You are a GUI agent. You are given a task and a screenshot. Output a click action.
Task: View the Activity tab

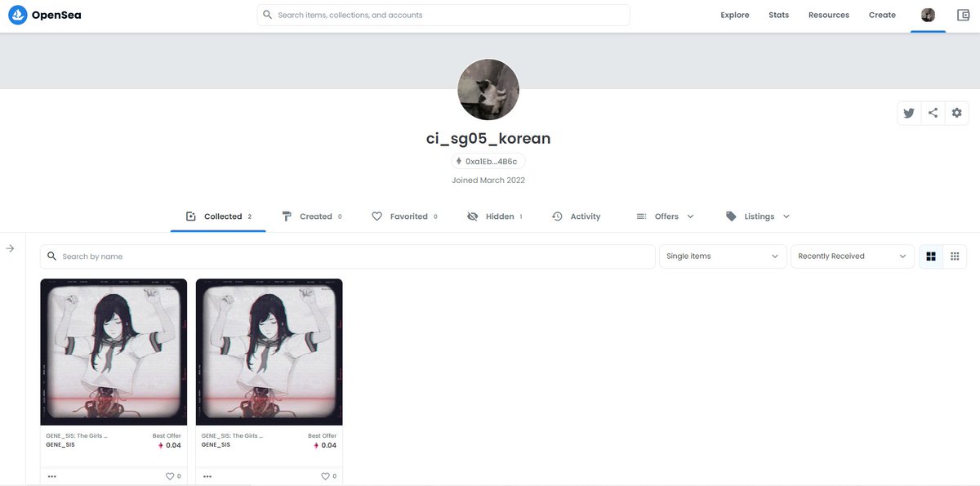(576, 216)
